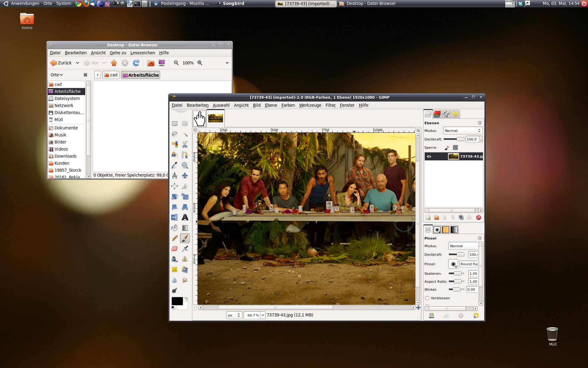588x368 pixels.
Task: Pick the Clone stamp tool
Action: (185, 259)
